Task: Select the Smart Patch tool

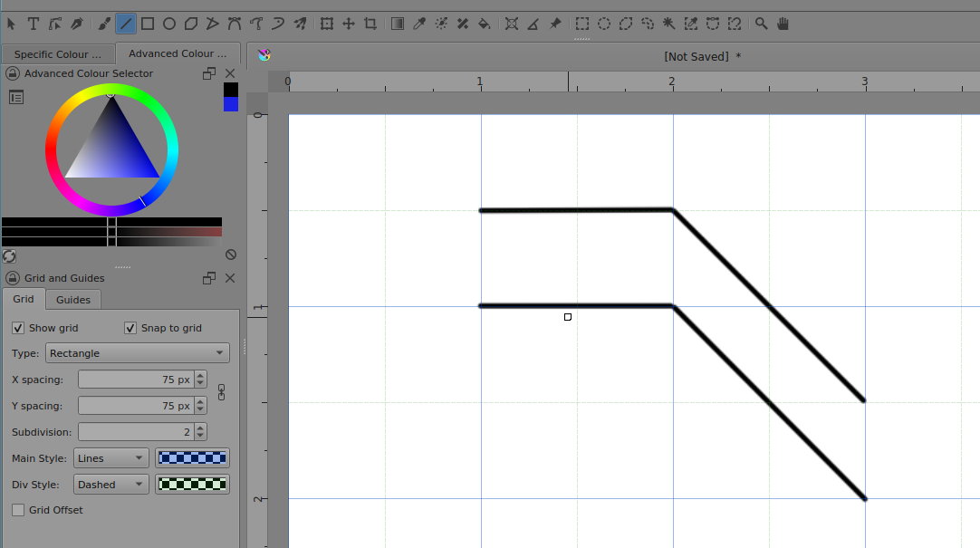Action: pos(463,24)
